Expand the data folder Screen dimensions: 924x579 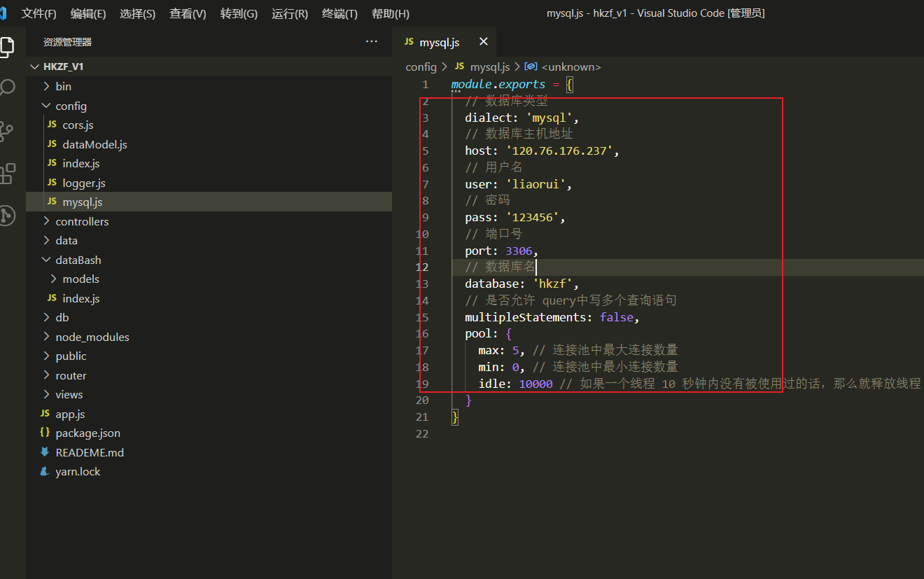46,240
